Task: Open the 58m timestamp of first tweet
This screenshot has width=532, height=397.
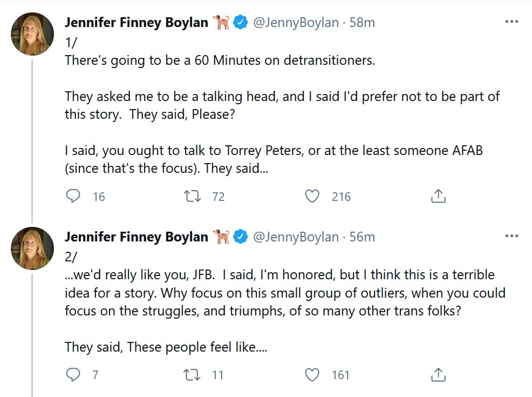Action: [x=362, y=23]
